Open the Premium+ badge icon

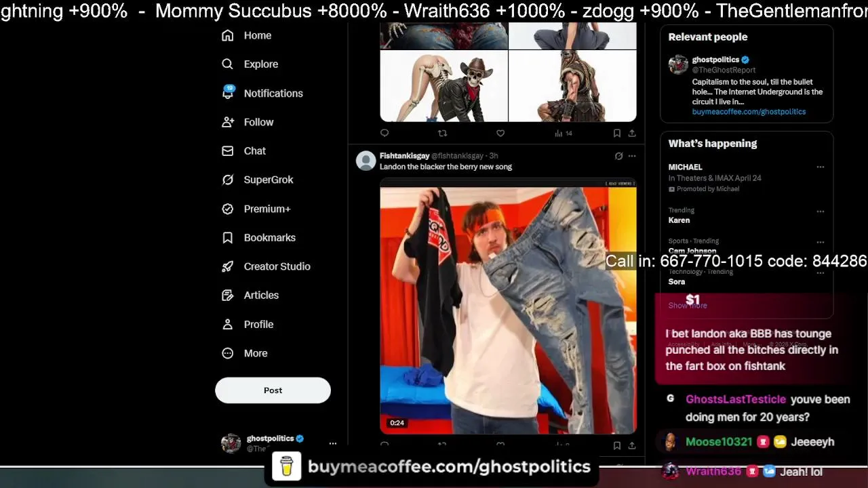tap(228, 209)
